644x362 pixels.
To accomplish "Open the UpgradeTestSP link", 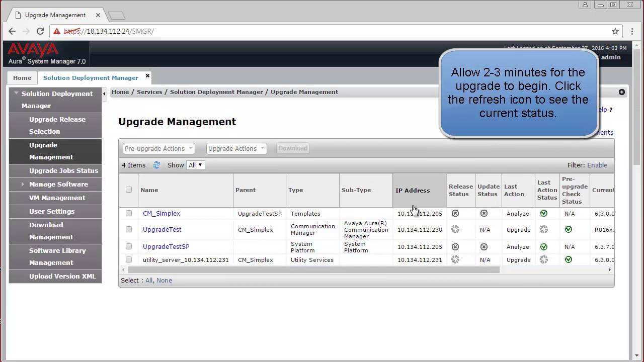I will (166, 246).
